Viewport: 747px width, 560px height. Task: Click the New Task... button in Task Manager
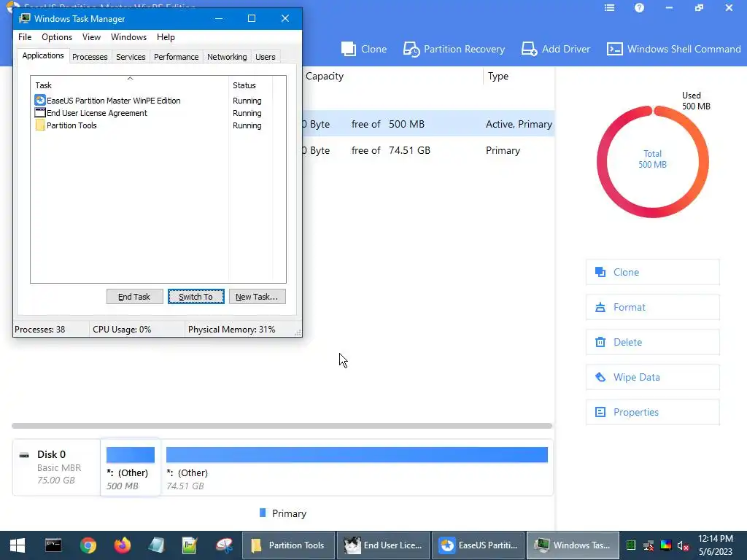[257, 297]
